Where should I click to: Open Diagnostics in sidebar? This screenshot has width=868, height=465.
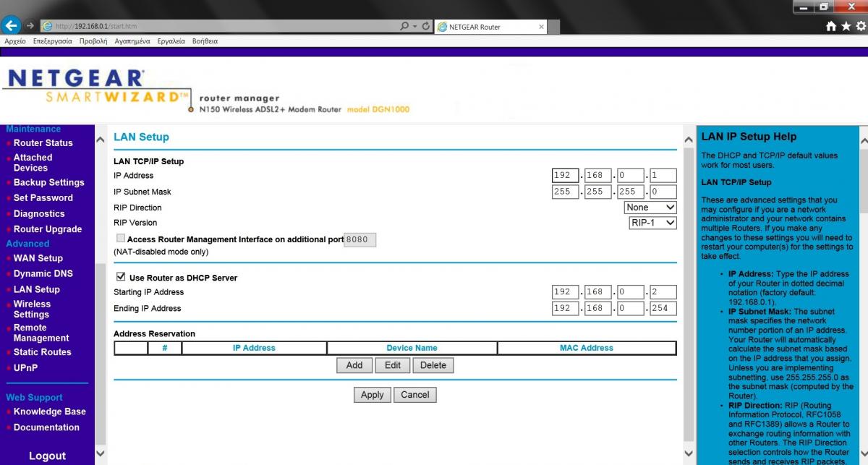(x=39, y=214)
